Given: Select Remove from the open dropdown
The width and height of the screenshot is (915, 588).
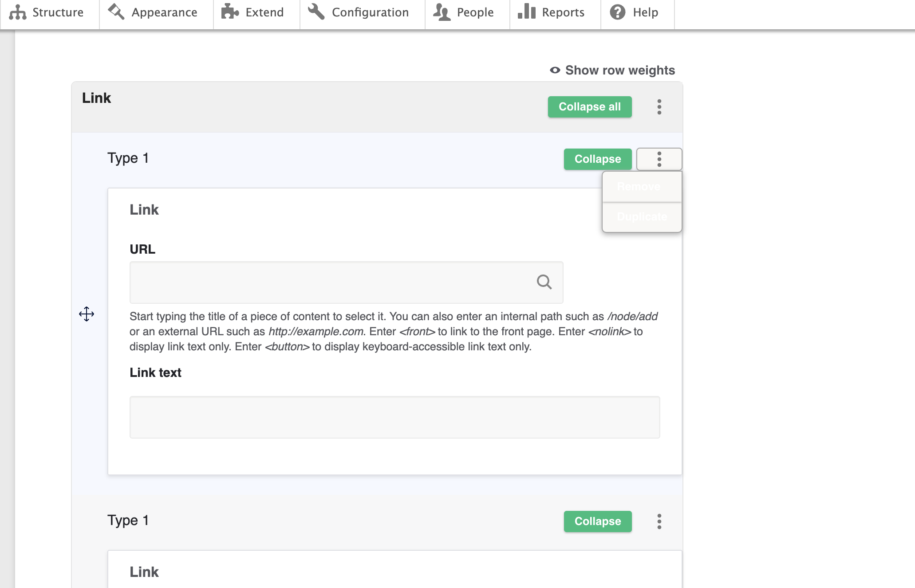Looking at the screenshot, I should (639, 186).
